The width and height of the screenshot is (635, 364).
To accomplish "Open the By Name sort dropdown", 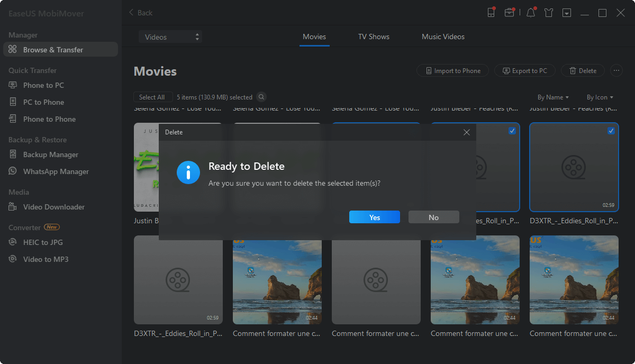I will tap(553, 97).
